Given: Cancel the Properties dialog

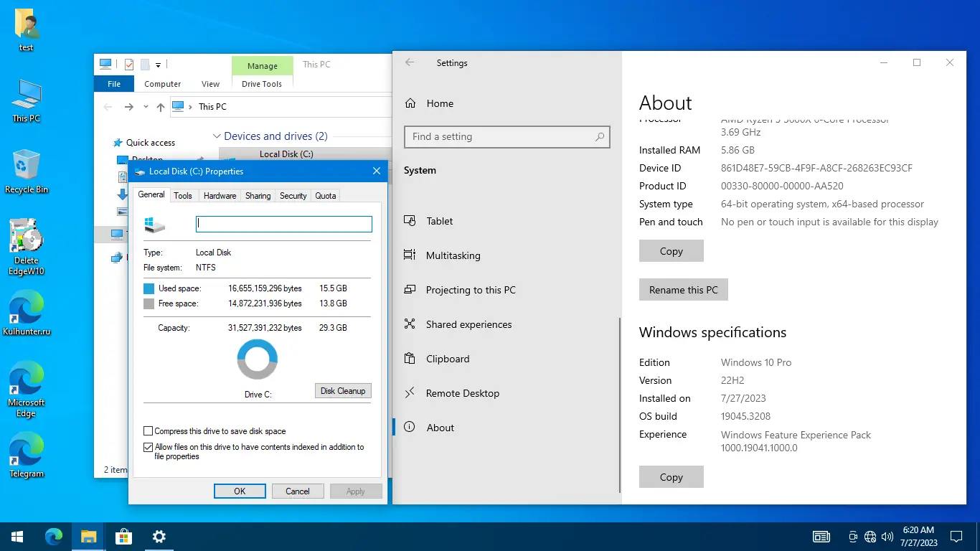Looking at the screenshot, I should tap(298, 491).
